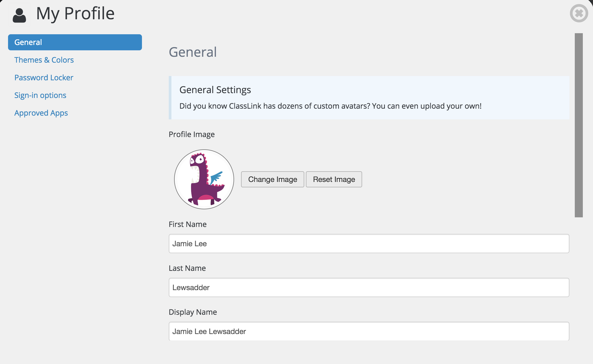Click the Approved Apps sidebar icon
The width and height of the screenshot is (593, 364).
point(42,113)
